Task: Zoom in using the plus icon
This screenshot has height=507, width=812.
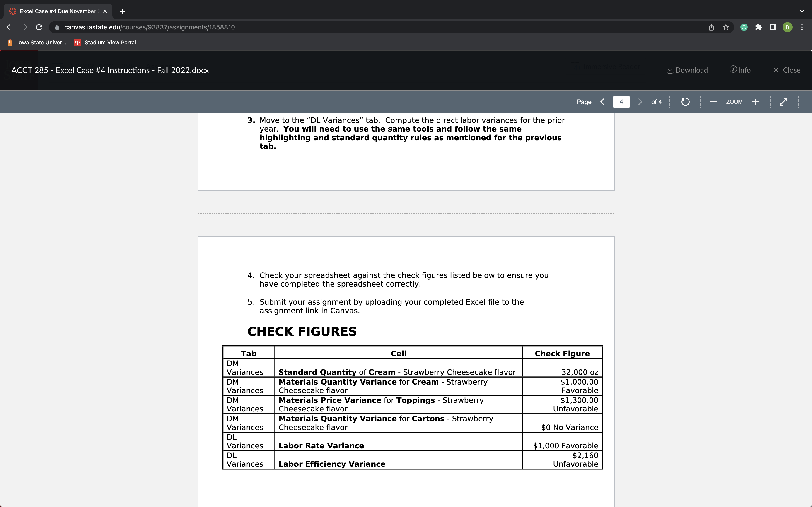Action: coord(755,102)
